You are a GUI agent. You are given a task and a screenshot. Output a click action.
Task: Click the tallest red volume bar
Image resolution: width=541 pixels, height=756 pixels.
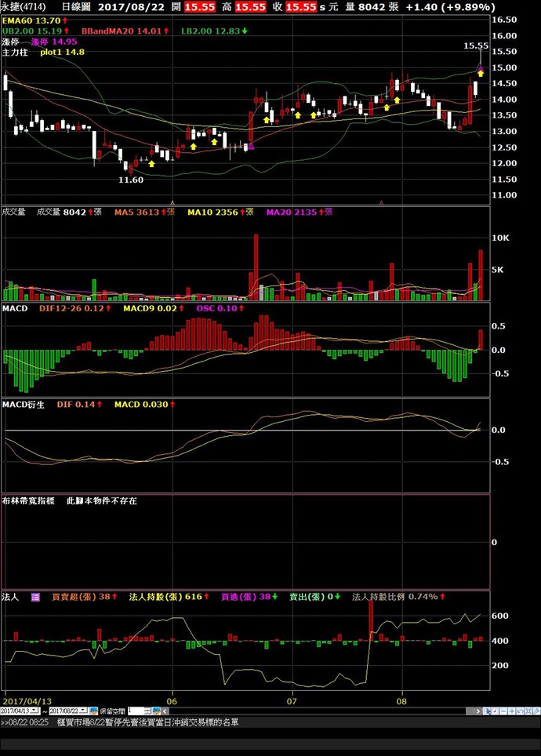coord(256,267)
